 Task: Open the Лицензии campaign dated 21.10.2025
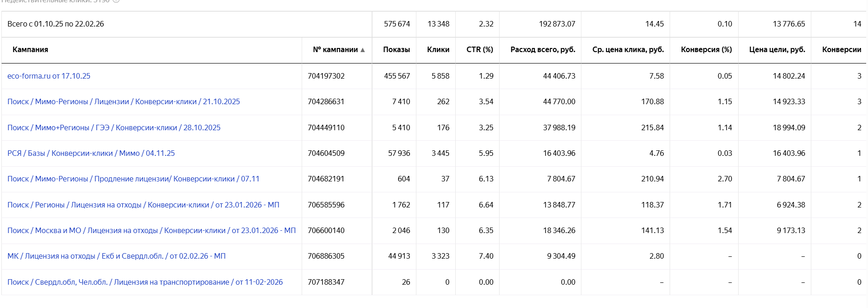[x=123, y=101]
